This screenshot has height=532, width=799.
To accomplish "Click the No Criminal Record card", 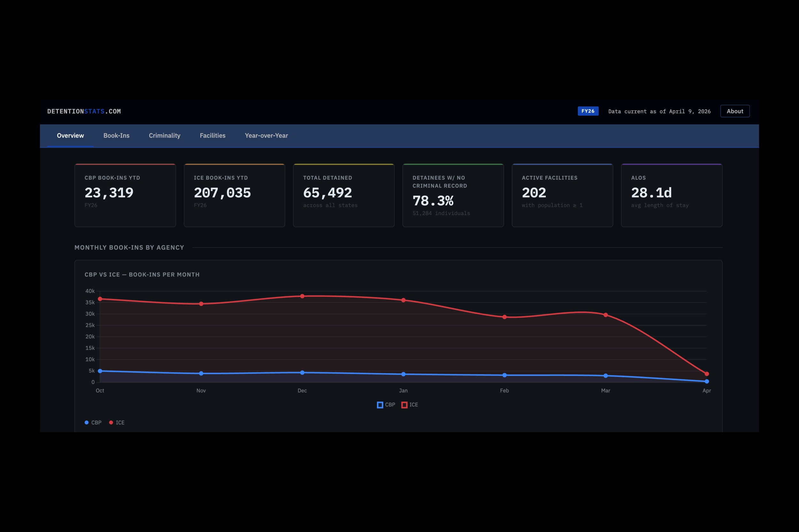I will click(453, 195).
